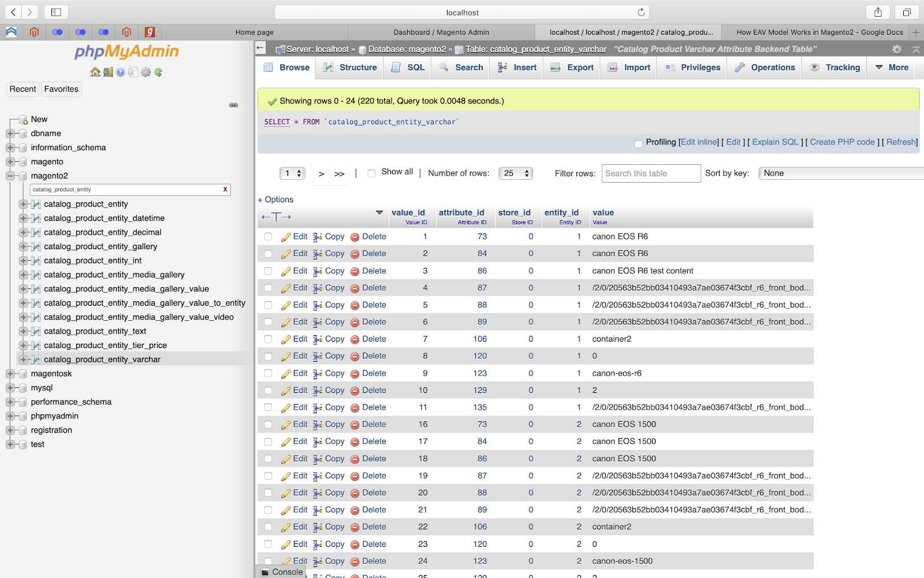Click + Options link
The image size is (924, 578).
[x=275, y=199]
